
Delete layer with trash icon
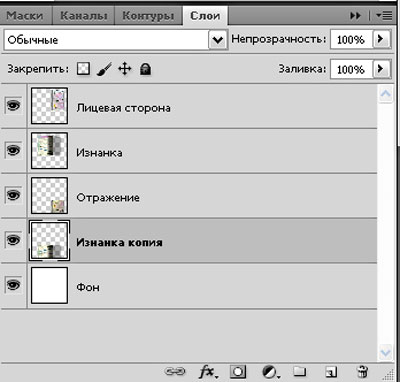(x=362, y=371)
